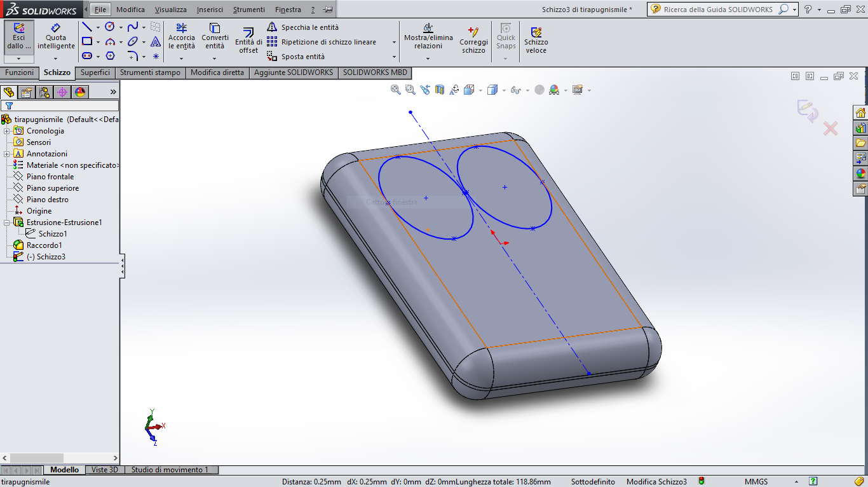Image resolution: width=868 pixels, height=487 pixels.
Task: Click Correggi schizzo tool
Action: (x=473, y=39)
